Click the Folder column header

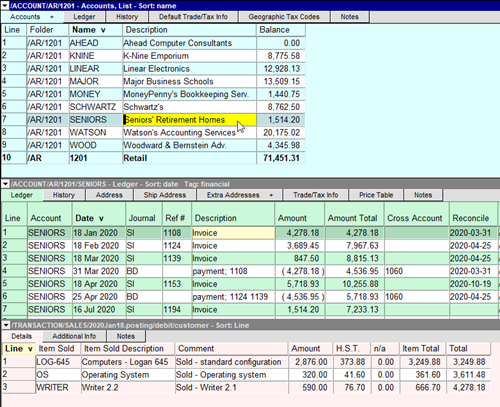(47, 30)
